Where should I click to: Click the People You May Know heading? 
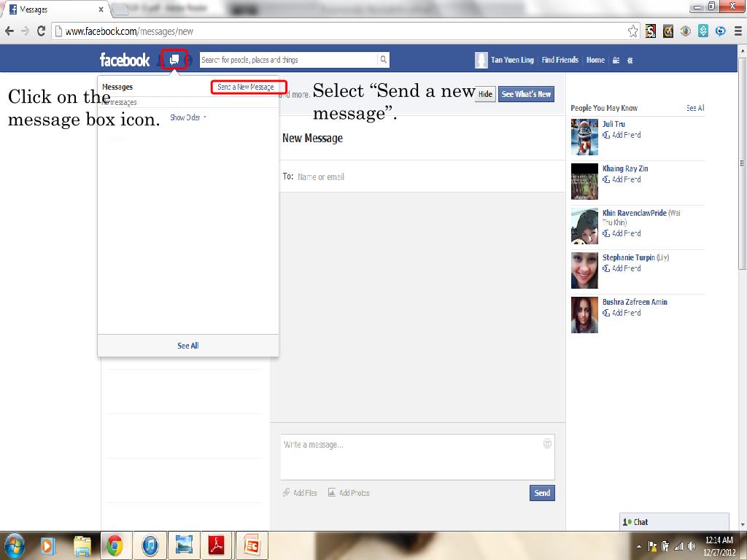(604, 108)
